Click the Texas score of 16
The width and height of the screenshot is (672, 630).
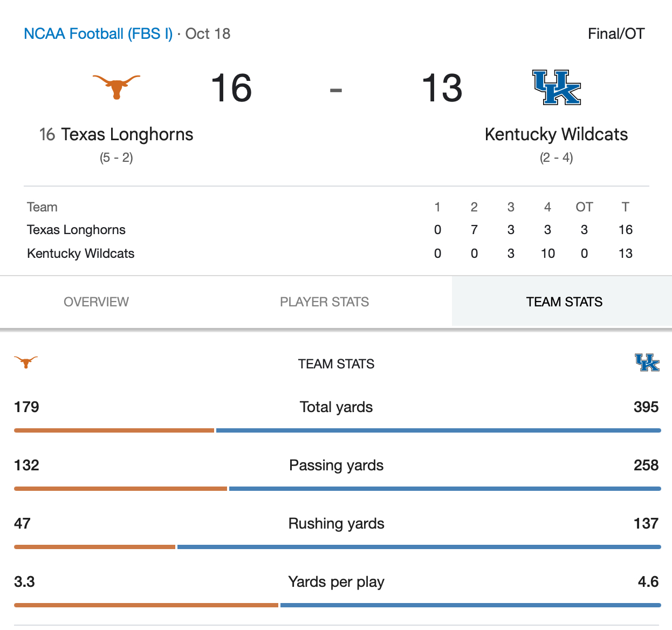click(x=231, y=88)
